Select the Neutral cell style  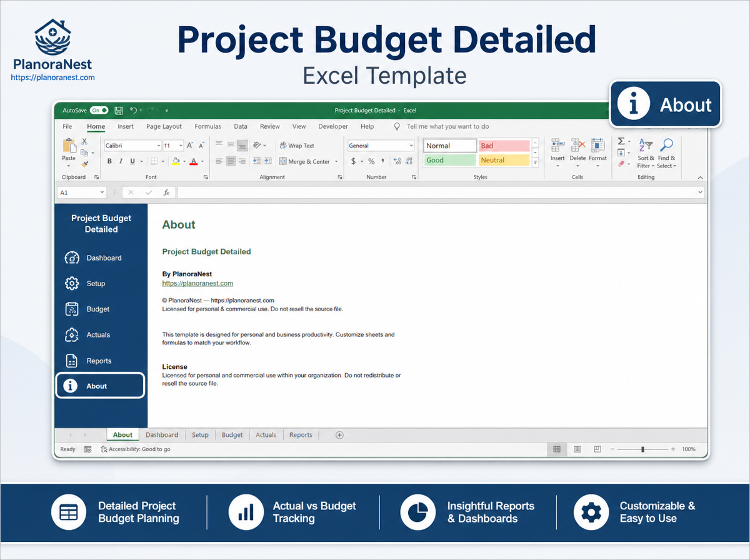(x=504, y=160)
